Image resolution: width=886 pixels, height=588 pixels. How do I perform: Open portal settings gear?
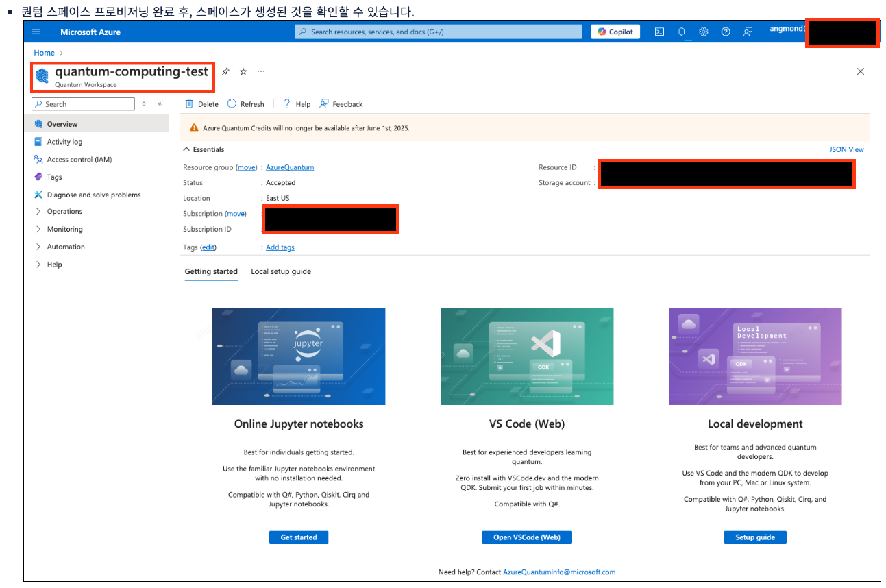(704, 32)
